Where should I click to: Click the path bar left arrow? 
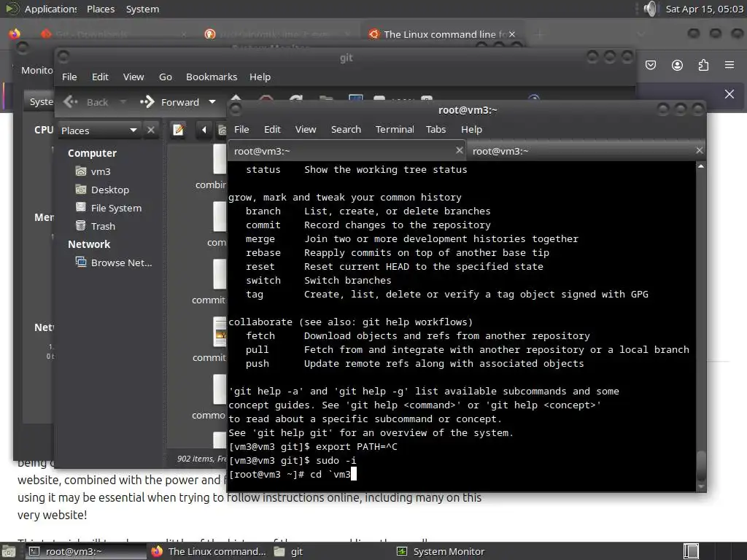204,130
